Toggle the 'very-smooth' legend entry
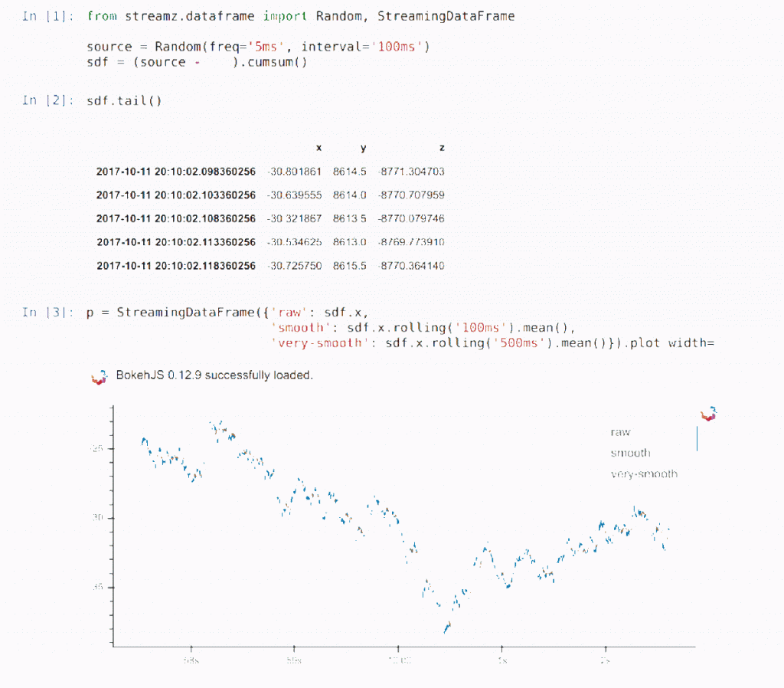 pos(644,473)
